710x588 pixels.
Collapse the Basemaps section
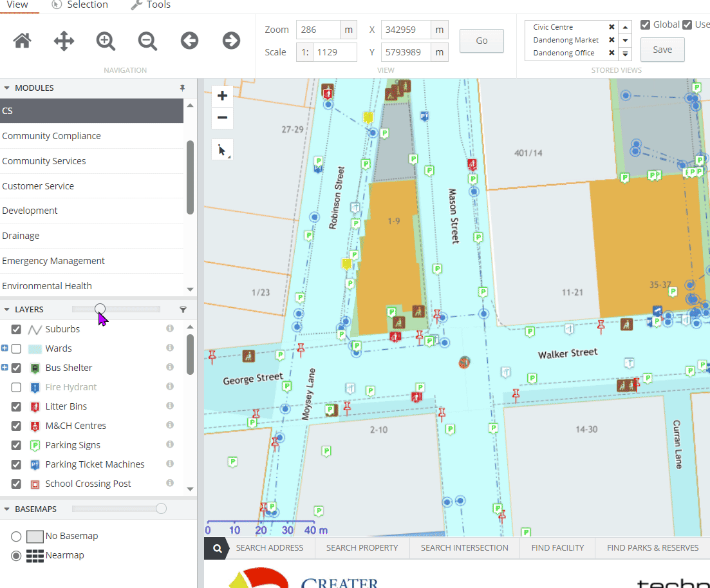[x=7, y=509]
